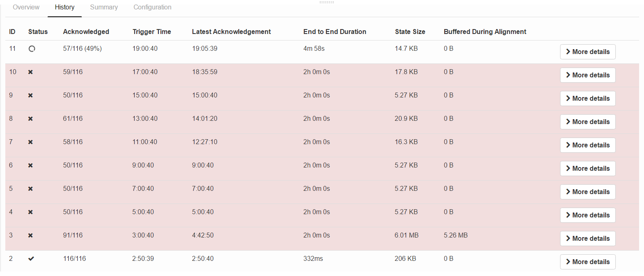The width and height of the screenshot is (644, 276).
Task: Click failed X icon for checkpoint 5
Action: pos(30,189)
